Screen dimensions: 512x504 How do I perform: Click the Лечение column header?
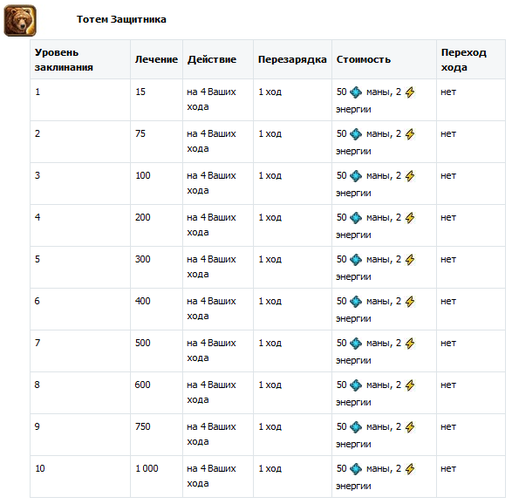pyautogui.click(x=156, y=59)
